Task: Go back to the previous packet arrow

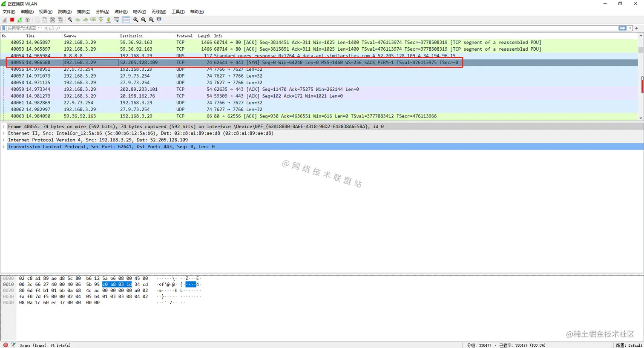Action: pos(78,20)
